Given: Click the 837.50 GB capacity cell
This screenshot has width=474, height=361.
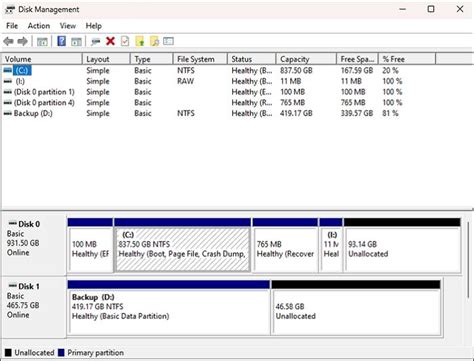Looking at the screenshot, I should (296, 70).
